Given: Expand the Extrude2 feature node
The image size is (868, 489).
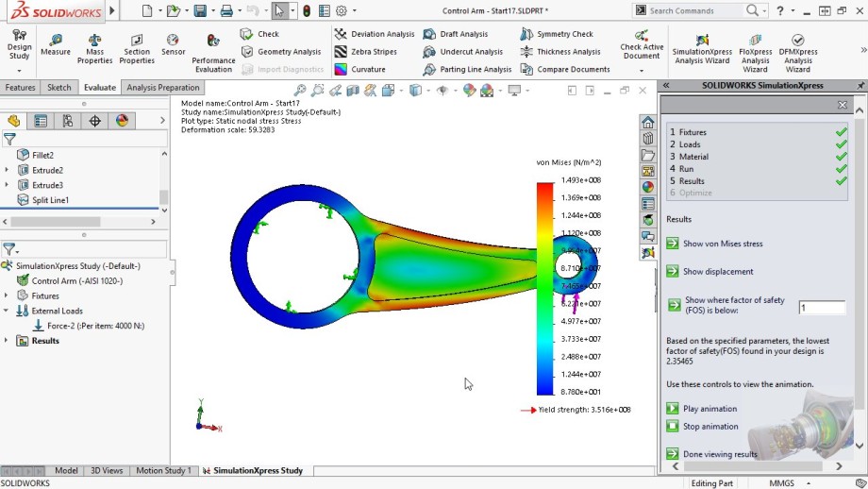Looking at the screenshot, I should pos(8,170).
